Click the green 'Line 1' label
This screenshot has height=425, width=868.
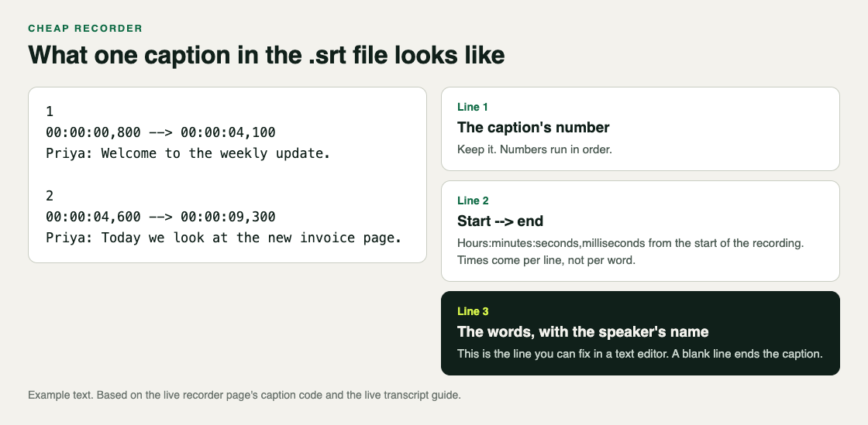point(473,107)
